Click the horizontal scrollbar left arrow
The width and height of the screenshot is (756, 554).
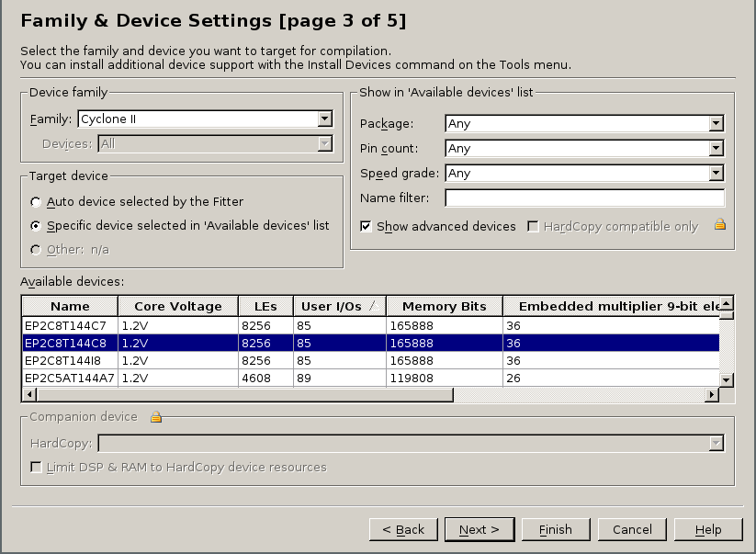(x=29, y=395)
